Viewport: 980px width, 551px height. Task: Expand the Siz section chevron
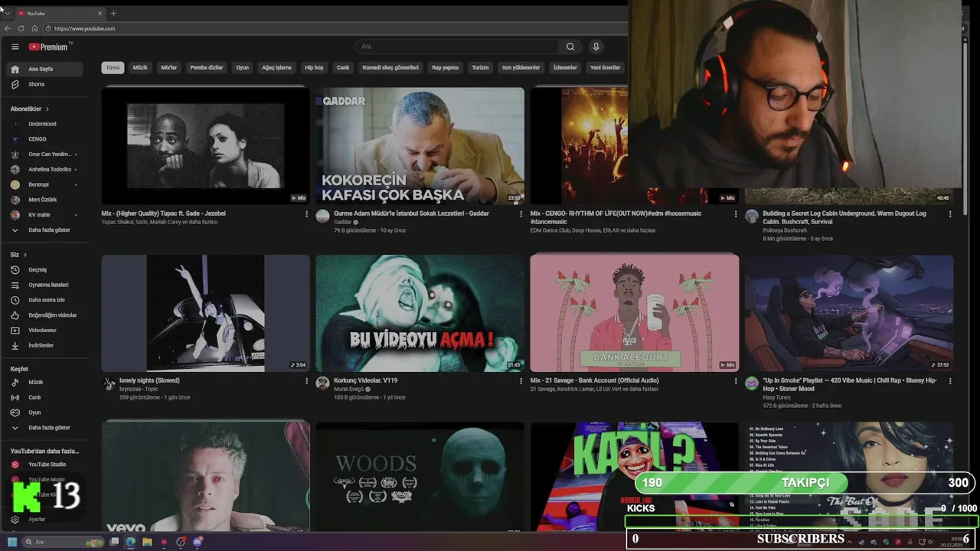(24, 255)
